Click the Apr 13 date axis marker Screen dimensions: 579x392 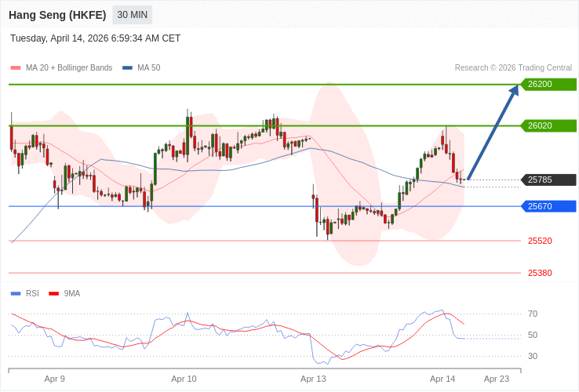(313, 379)
